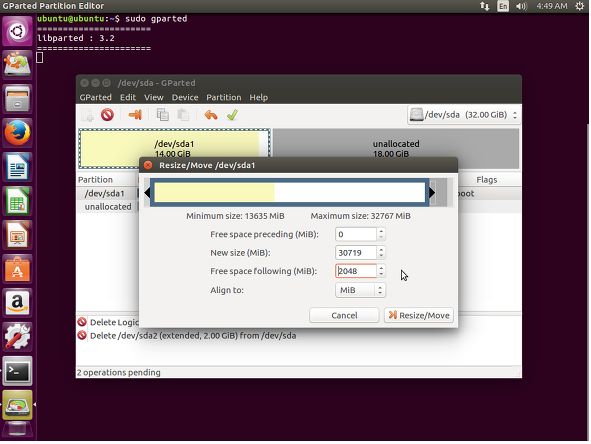
Task: Decrease Free space following value
Action: [381, 274]
